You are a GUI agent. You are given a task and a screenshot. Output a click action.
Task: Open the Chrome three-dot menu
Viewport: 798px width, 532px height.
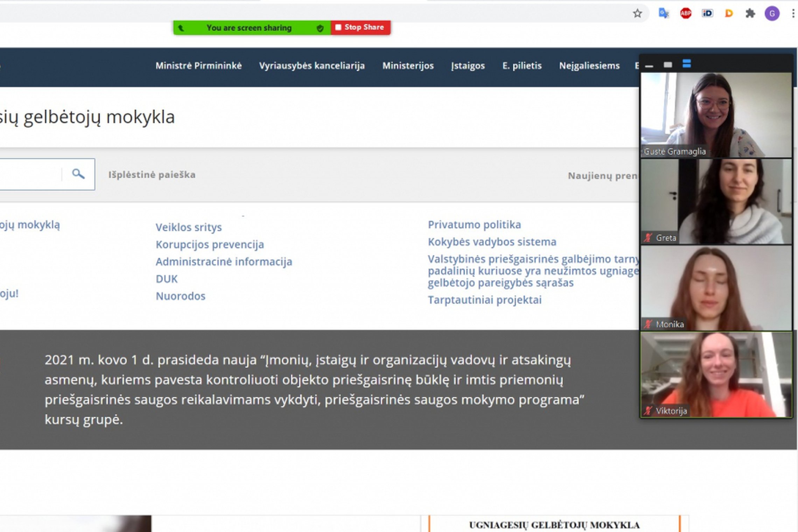coord(793,14)
